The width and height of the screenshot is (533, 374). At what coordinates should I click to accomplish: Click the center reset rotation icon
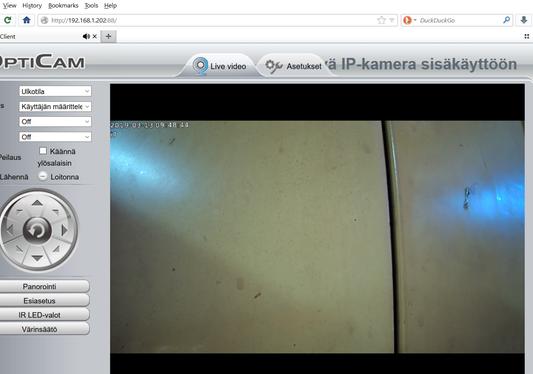tap(37, 231)
